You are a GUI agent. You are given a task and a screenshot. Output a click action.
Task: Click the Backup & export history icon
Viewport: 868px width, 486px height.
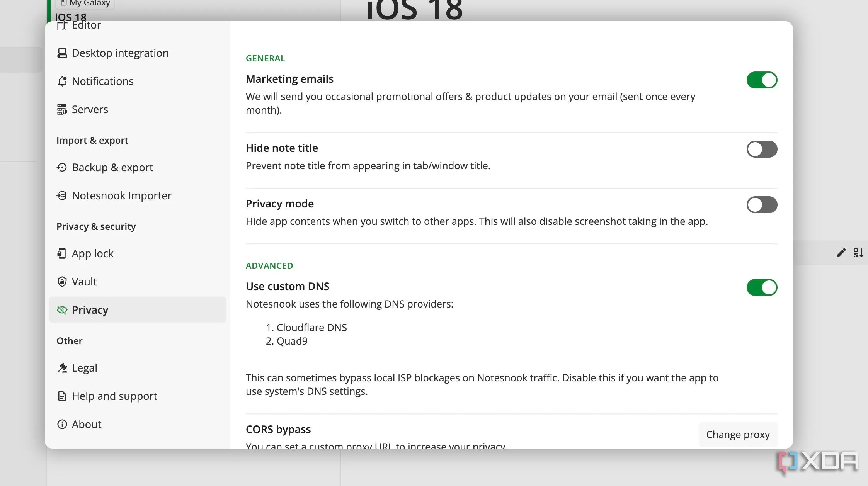(62, 167)
